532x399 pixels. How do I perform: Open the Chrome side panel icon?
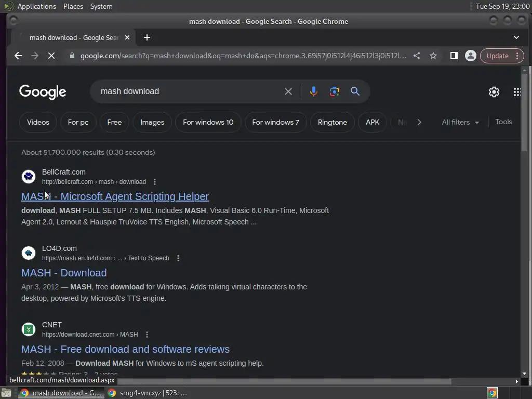point(454,56)
